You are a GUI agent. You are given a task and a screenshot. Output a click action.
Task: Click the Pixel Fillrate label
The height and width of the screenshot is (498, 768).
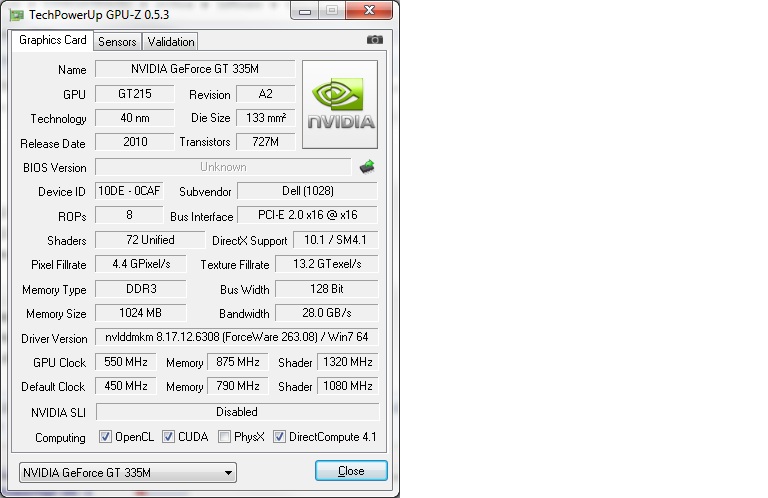click(58, 265)
